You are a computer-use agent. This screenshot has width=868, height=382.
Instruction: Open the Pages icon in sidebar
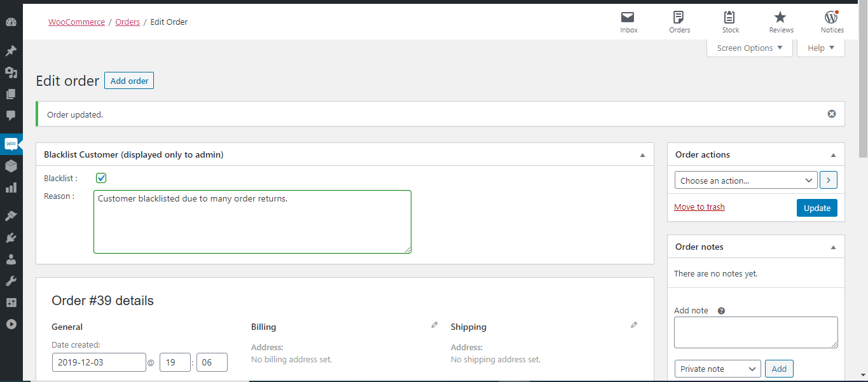[x=11, y=94]
